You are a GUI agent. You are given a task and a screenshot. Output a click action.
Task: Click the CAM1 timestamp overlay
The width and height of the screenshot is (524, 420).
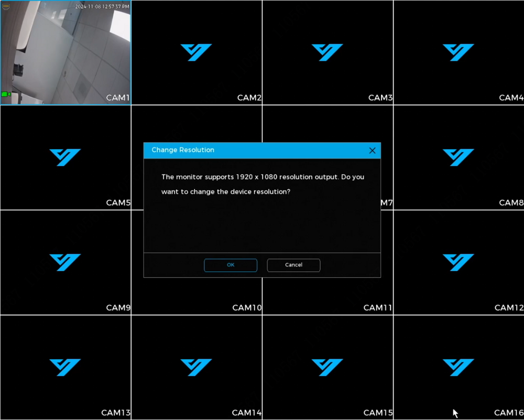coord(102,7)
